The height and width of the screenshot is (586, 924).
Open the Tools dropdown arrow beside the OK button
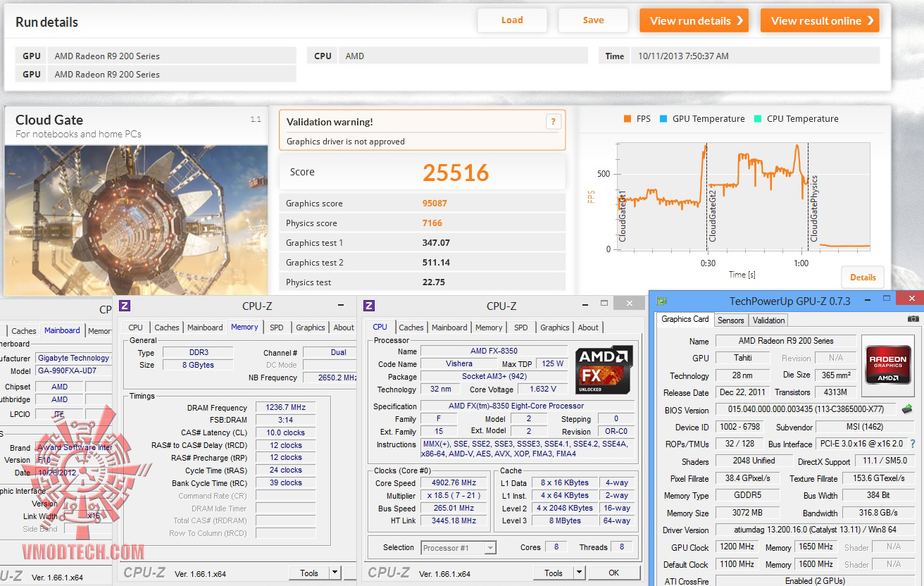(579, 573)
